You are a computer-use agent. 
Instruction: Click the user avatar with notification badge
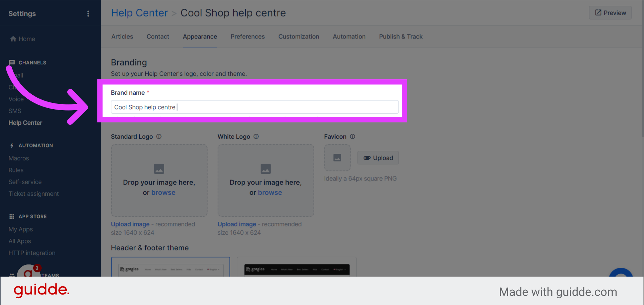click(x=29, y=271)
